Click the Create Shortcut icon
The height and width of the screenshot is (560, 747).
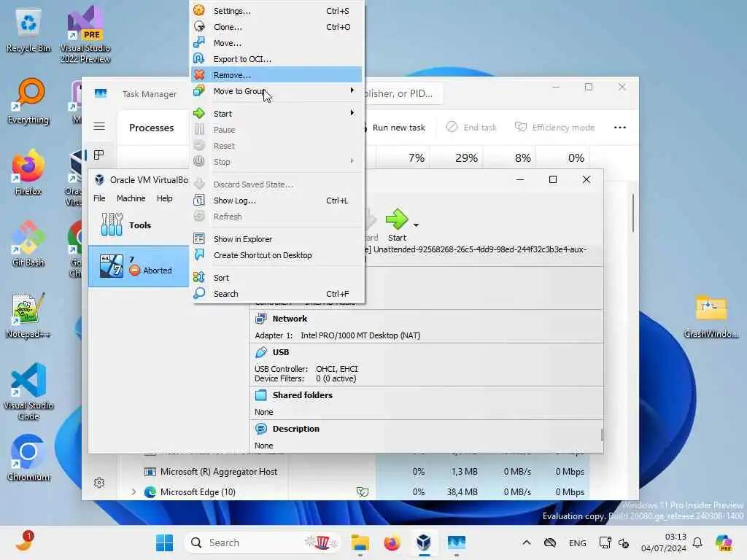[x=199, y=254]
